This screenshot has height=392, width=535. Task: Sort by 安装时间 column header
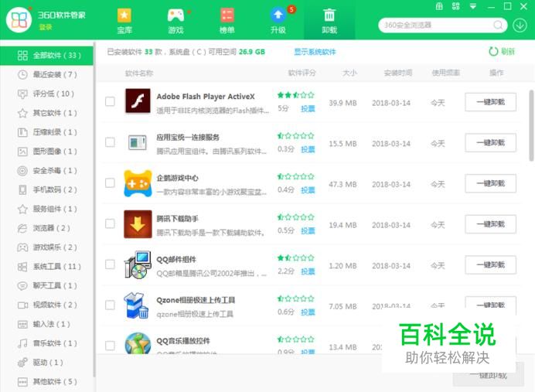(398, 73)
